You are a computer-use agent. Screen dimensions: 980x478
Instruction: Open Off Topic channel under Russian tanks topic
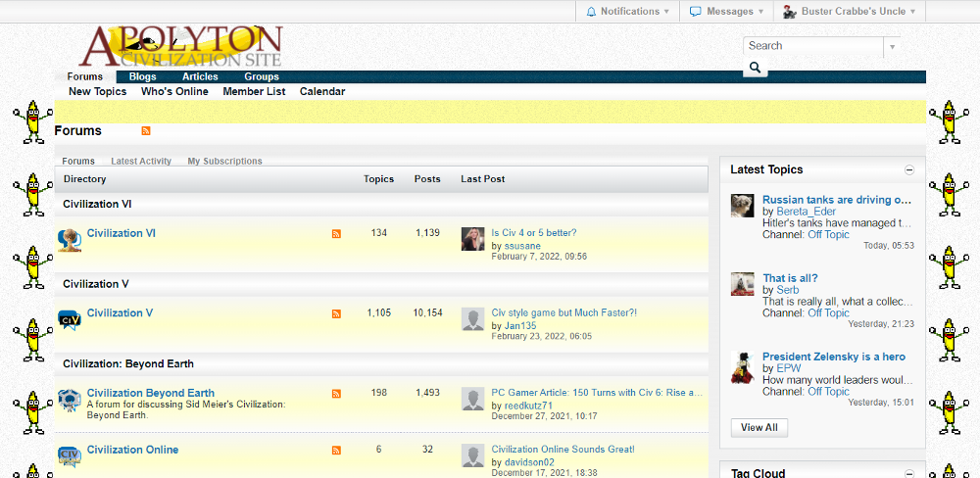click(x=829, y=235)
